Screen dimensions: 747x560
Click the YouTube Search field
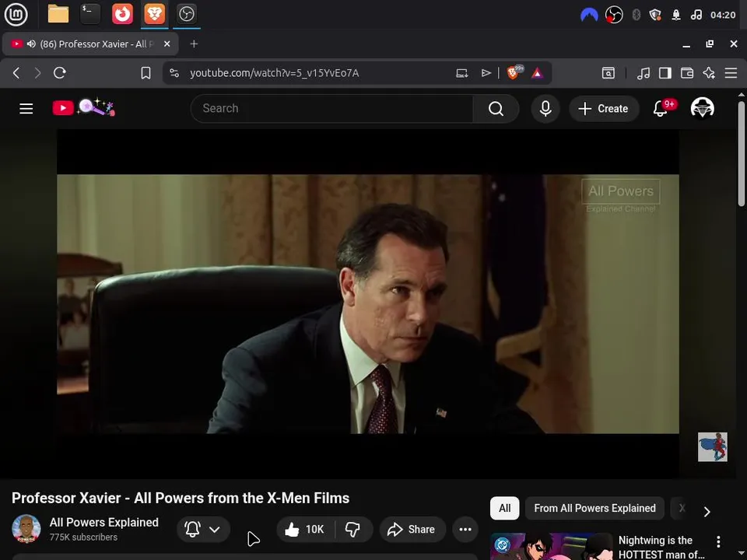[331, 109]
